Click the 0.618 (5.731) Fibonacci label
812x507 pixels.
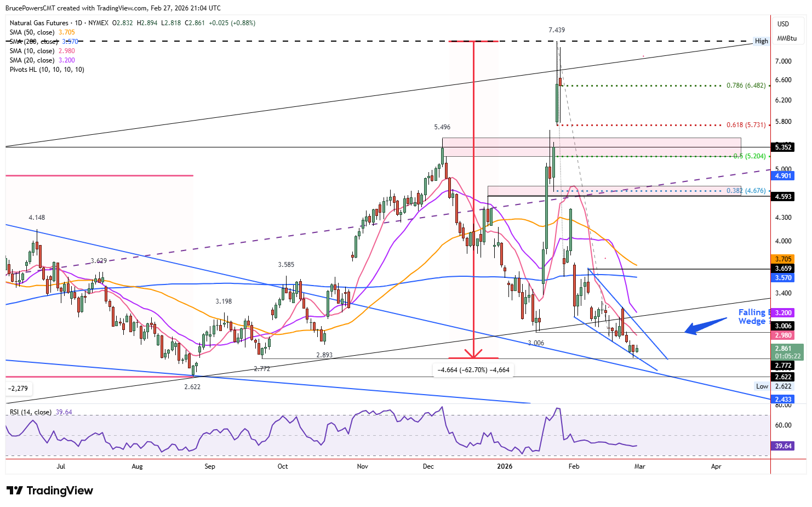click(x=746, y=125)
